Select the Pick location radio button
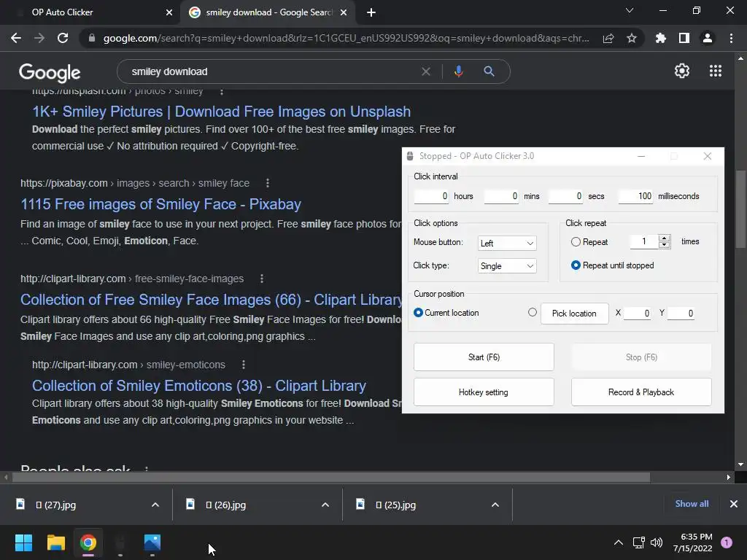 coord(532,312)
